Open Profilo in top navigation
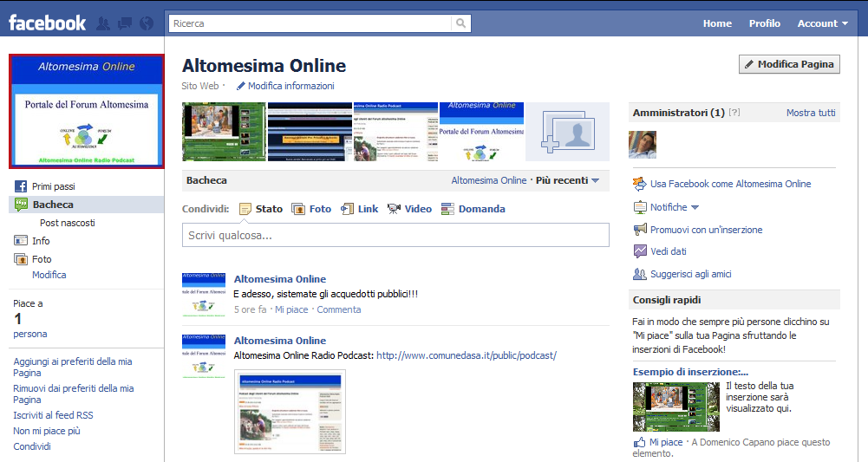The width and height of the screenshot is (868, 462). pyautogui.click(x=765, y=23)
